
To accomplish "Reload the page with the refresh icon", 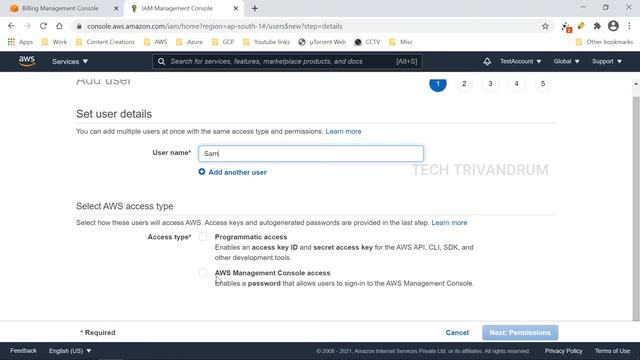I will coord(43,26).
